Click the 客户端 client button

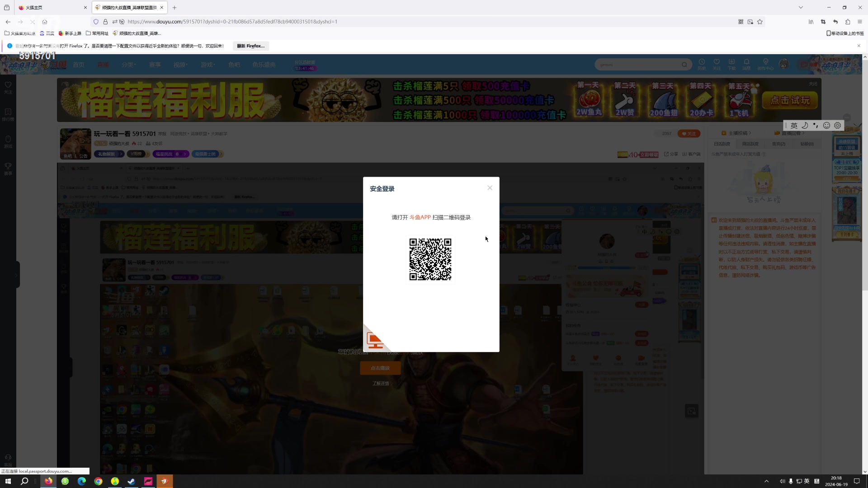tap(691, 154)
